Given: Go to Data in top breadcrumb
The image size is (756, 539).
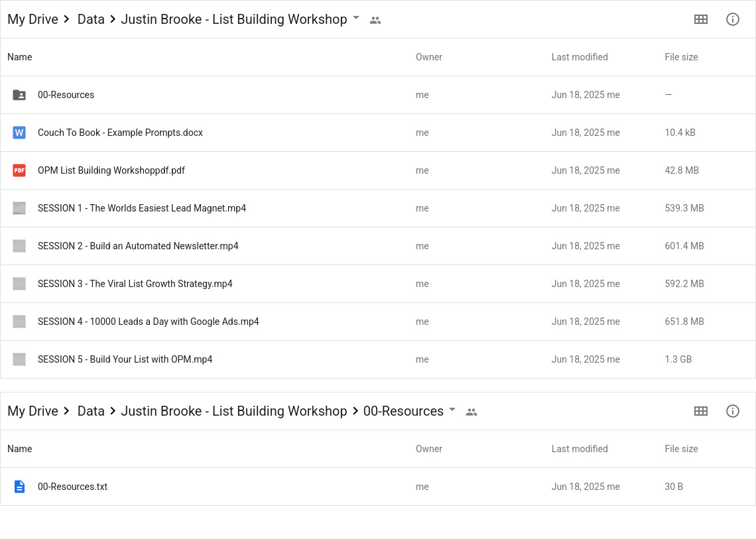Looking at the screenshot, I should point(91,19).
